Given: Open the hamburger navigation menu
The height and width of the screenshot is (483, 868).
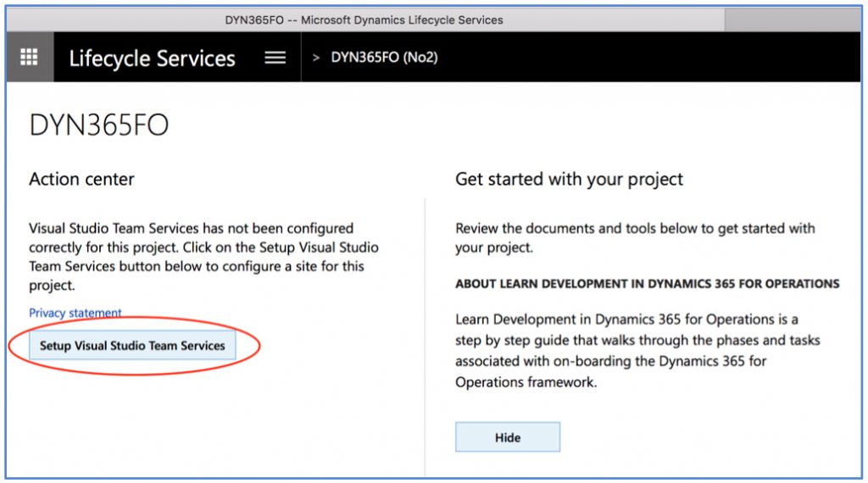Looking at the screenshot, I should (x=275, y=58).
